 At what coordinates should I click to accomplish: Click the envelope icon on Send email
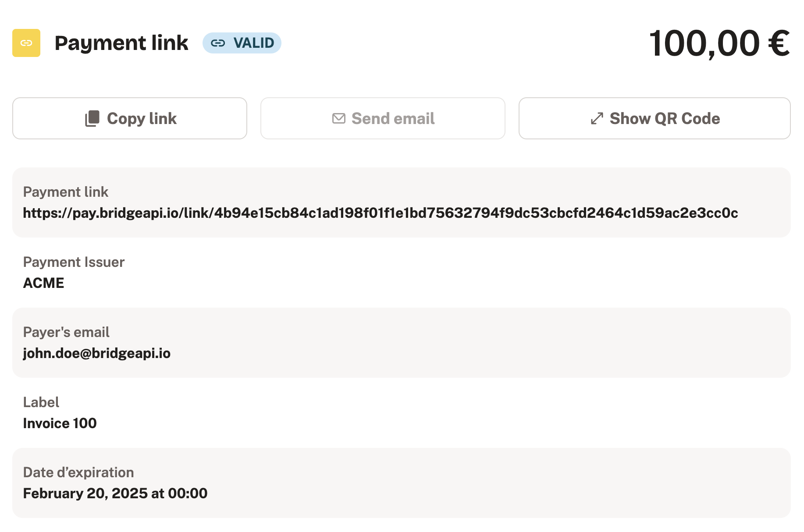pos(339,118)
